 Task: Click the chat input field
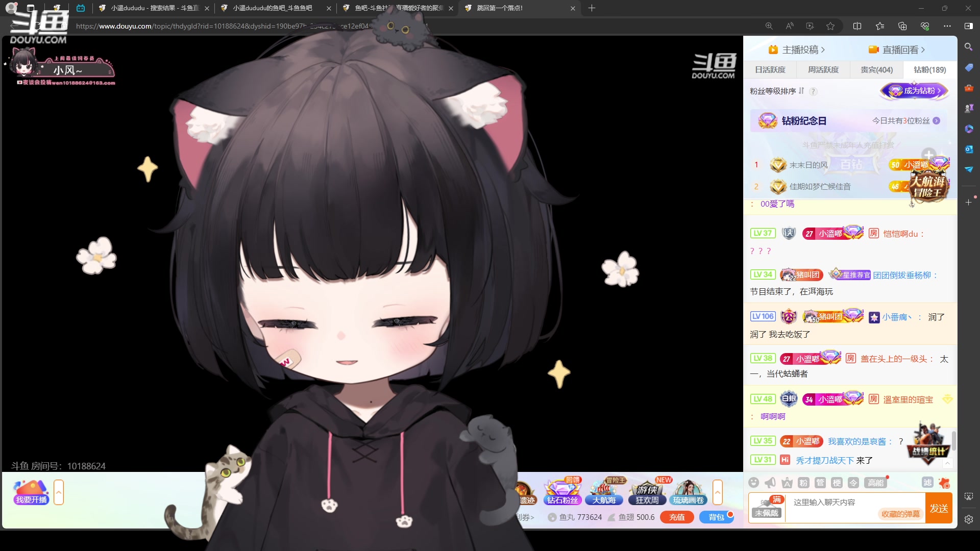(855, 503)
